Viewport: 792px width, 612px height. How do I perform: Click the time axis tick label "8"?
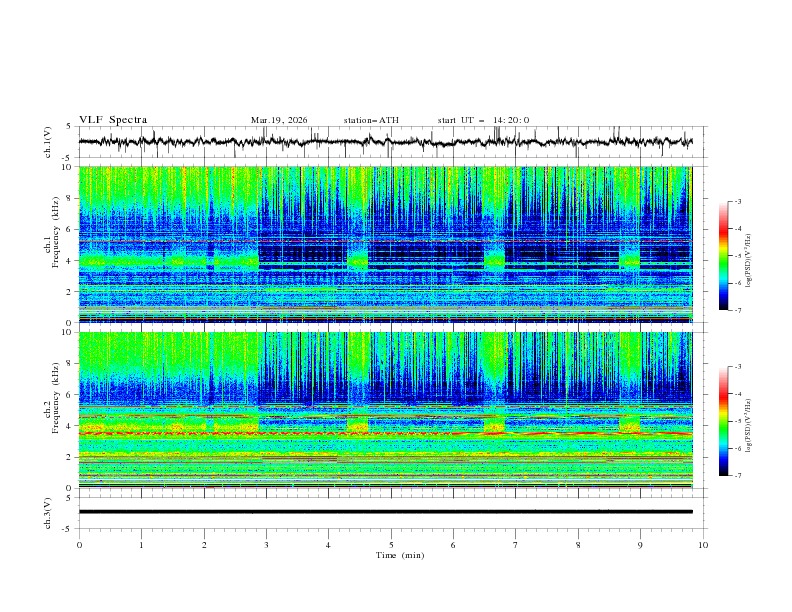578,545
